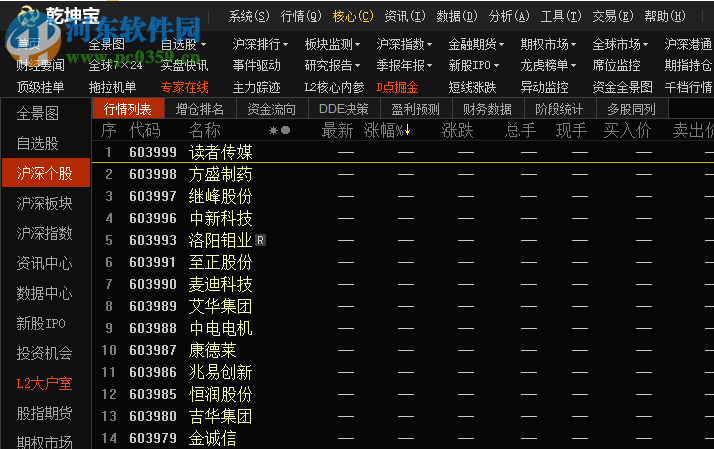Open the 核心(C) menu
The image size is (714, 449).
(x=353, y=16)
